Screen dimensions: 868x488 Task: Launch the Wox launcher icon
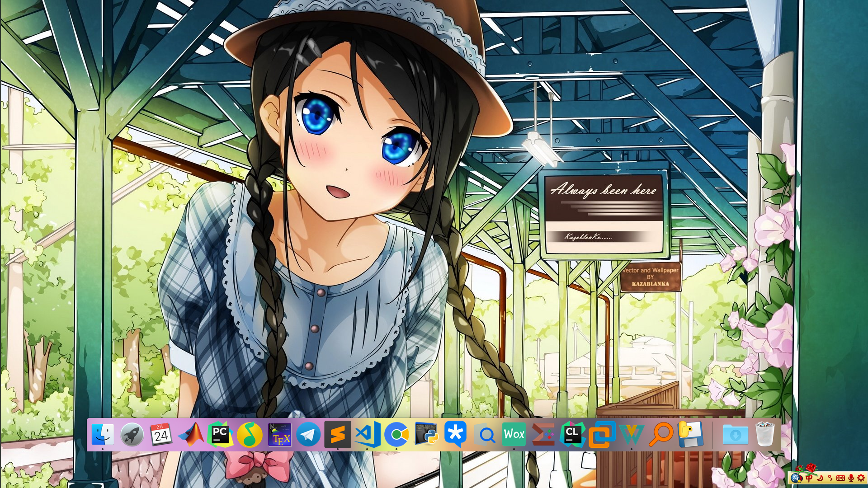[514, 435]
